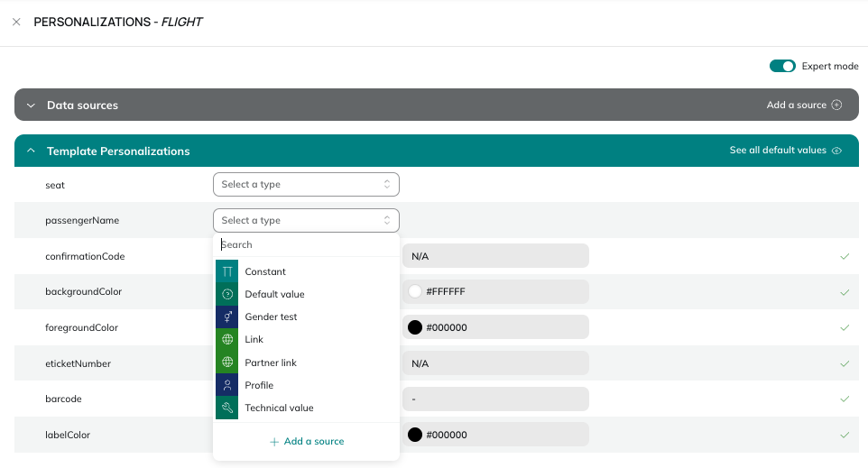868x468 pixels.
Task: Click the plus icon in the Data sources header
Action: 837,106
